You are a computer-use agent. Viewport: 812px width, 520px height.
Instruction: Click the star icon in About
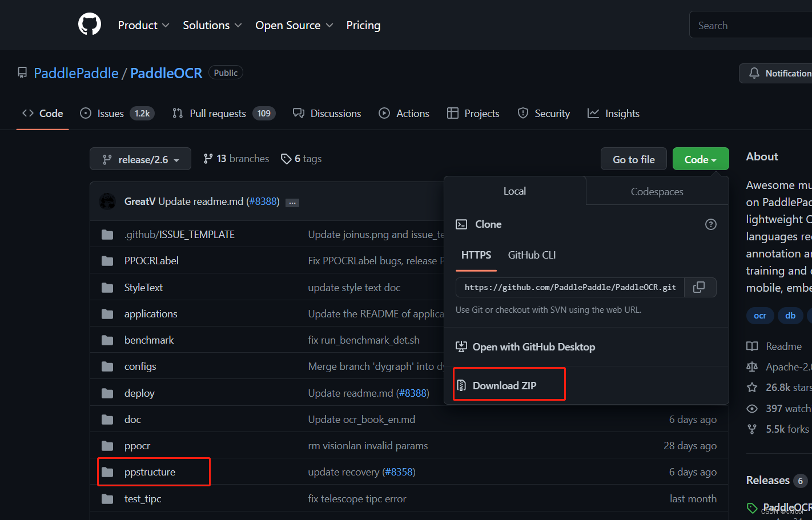[752, 388]
